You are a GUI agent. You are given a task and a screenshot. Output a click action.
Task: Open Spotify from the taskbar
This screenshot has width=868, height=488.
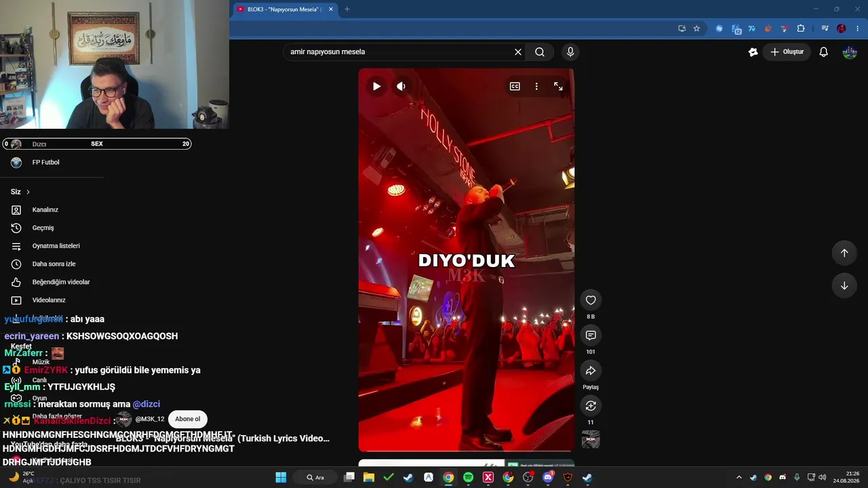[x=468, y=477]
